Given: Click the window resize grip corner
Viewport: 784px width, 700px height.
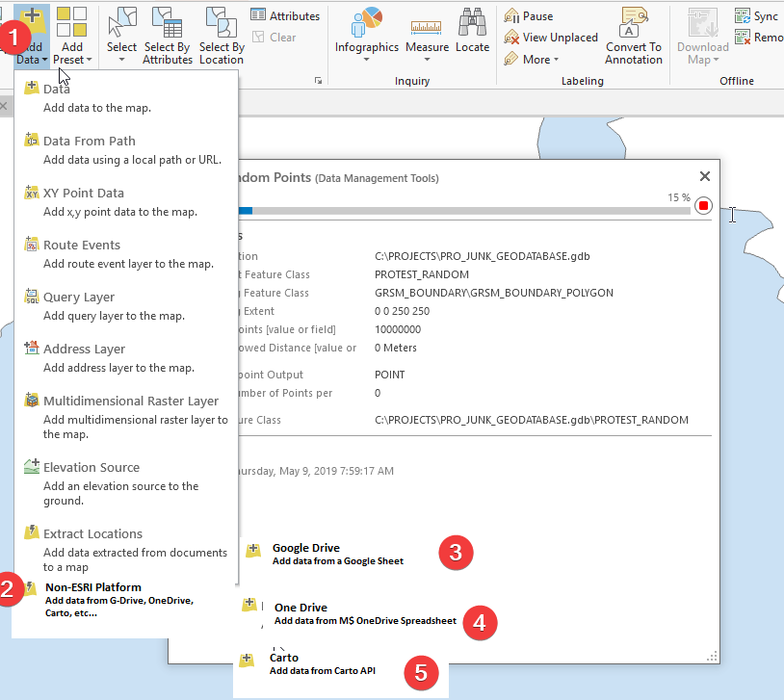Looking at the screenshot, I should [713, 657].
